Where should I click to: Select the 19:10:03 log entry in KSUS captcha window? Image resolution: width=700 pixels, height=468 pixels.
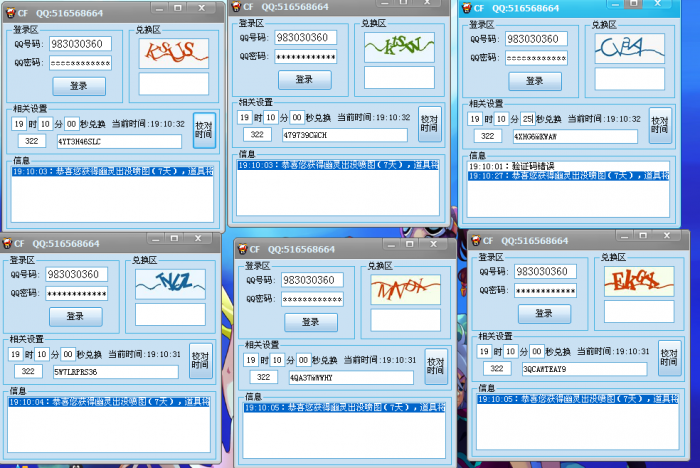tap(112, 171)
